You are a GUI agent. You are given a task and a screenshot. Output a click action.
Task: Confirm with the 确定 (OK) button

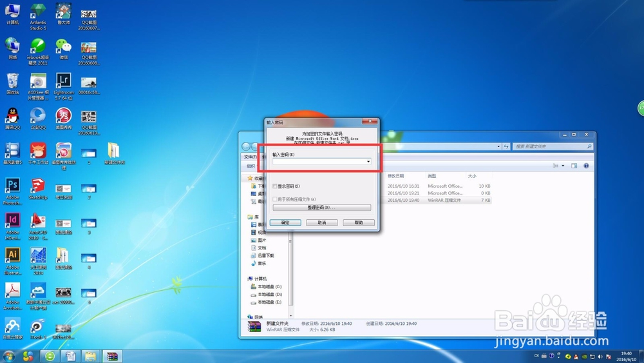tap(285, 222)
